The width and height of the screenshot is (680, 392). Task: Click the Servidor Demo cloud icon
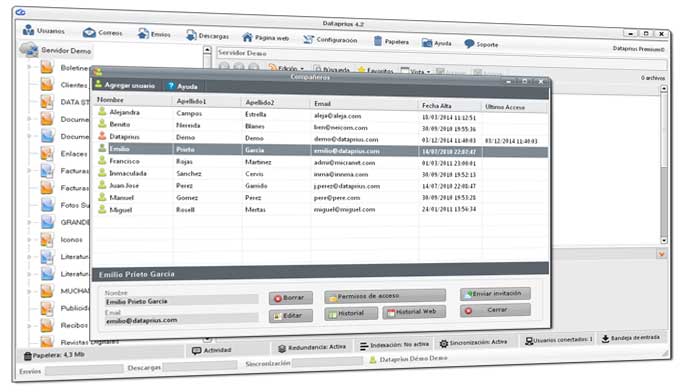click(x=29, y=49)
